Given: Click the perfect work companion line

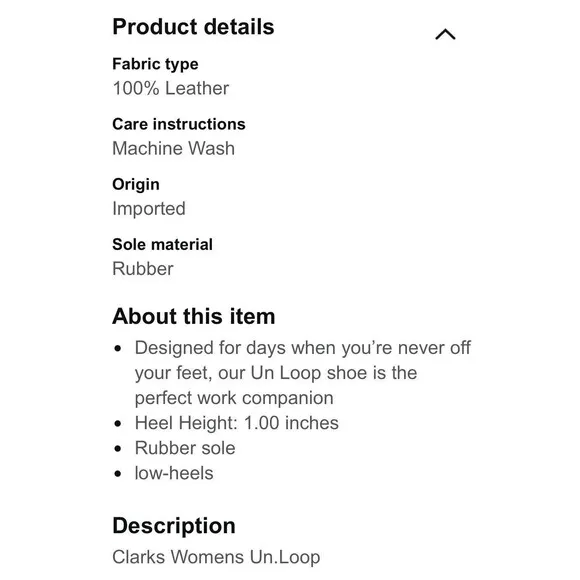Looking at the screenshot, I should pos(234,398).
